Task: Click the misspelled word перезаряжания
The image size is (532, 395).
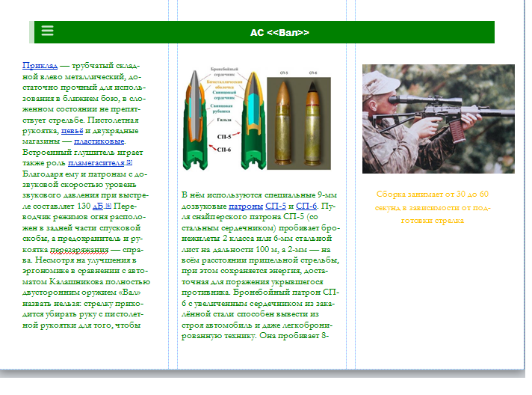Action: pos(79,250)
